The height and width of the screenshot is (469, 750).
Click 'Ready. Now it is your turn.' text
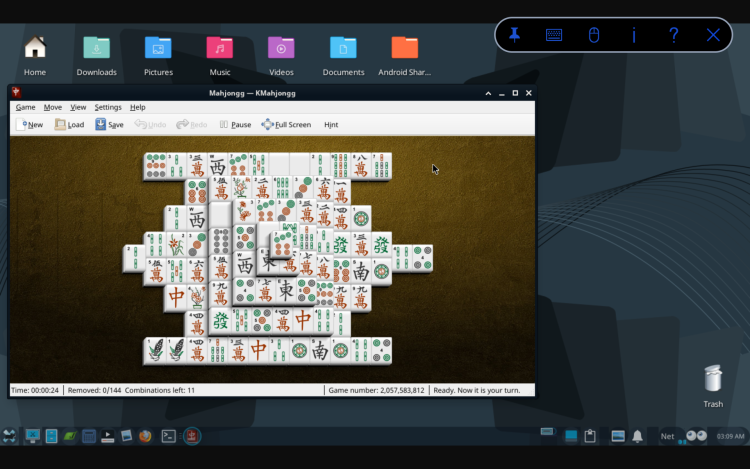[x=476, y=390]
